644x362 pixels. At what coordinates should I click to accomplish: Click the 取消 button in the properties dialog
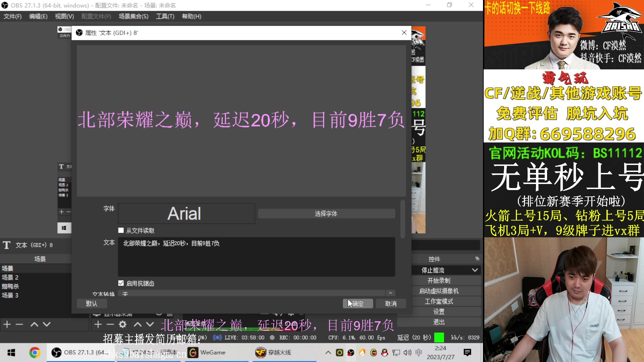click(x=391, y=304)
